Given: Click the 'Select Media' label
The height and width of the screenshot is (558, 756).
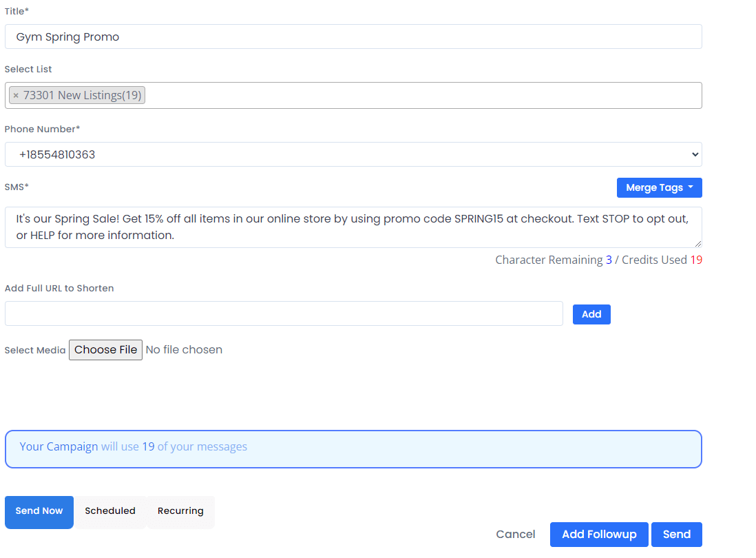Looking at the screenshot, I should [35, 350].
